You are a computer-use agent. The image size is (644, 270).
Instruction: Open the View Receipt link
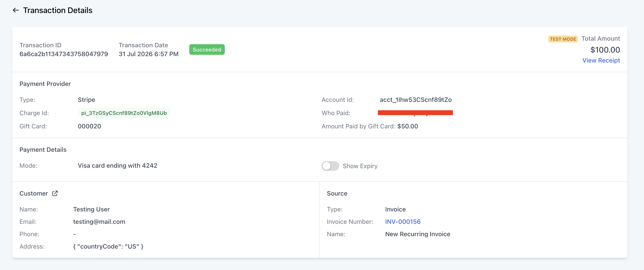tap(601, 60)
